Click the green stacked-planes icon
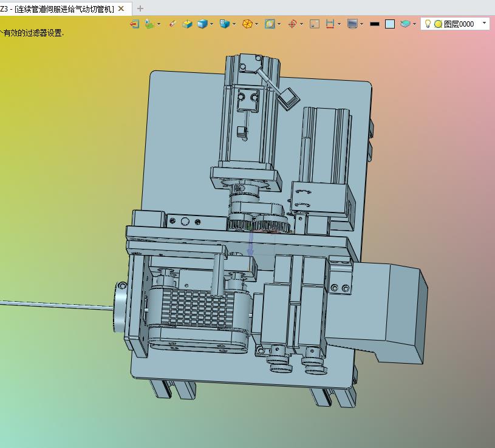The image size is (495, 448). pos(149,24)
